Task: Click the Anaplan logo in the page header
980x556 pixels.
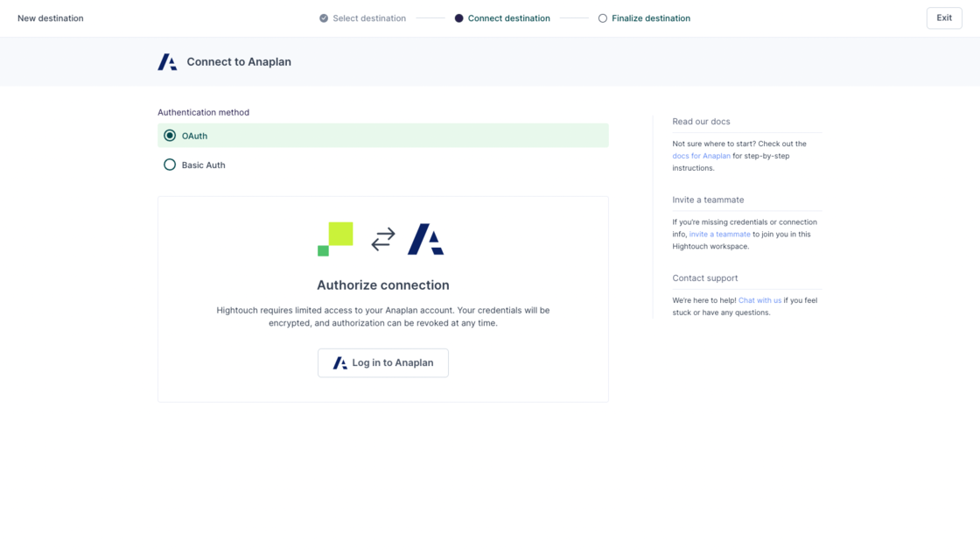Action: click(x=167, y=62)
